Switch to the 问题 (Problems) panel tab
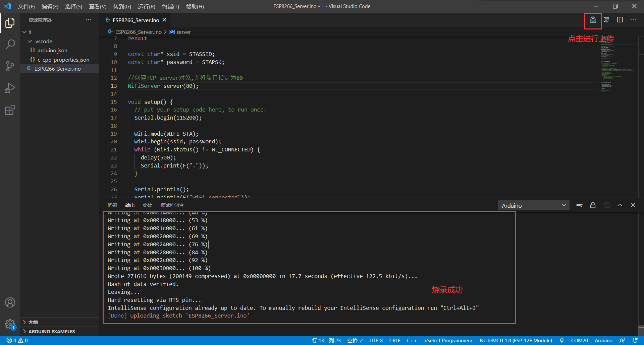 112,205
